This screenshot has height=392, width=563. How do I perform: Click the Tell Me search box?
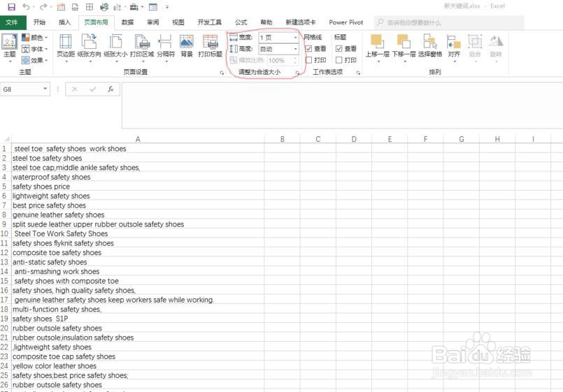(449, 22)
